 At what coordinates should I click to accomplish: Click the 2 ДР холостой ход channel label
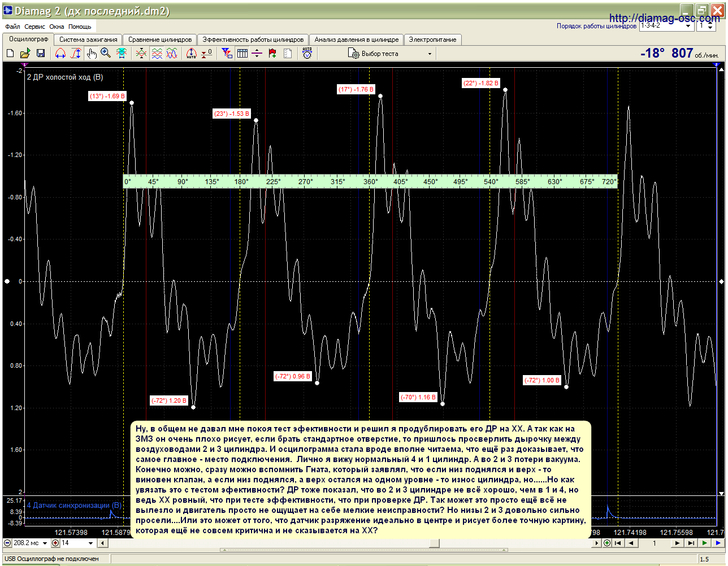point(65,77)
